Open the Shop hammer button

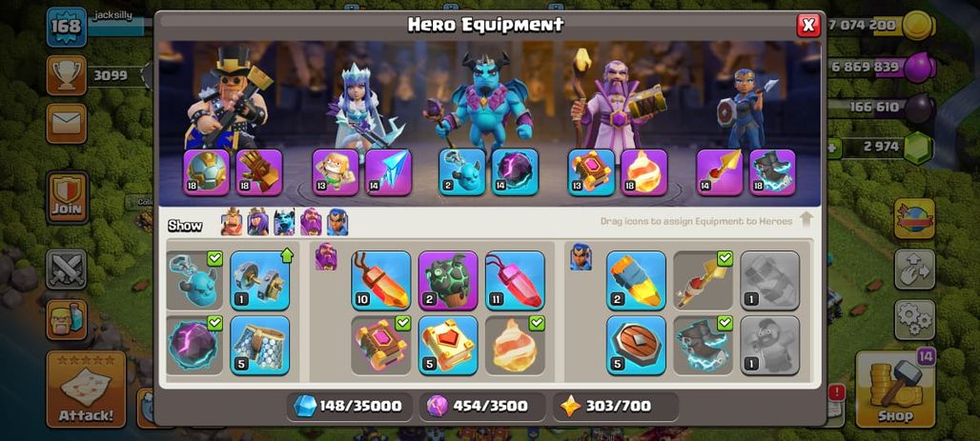point(895,389)
